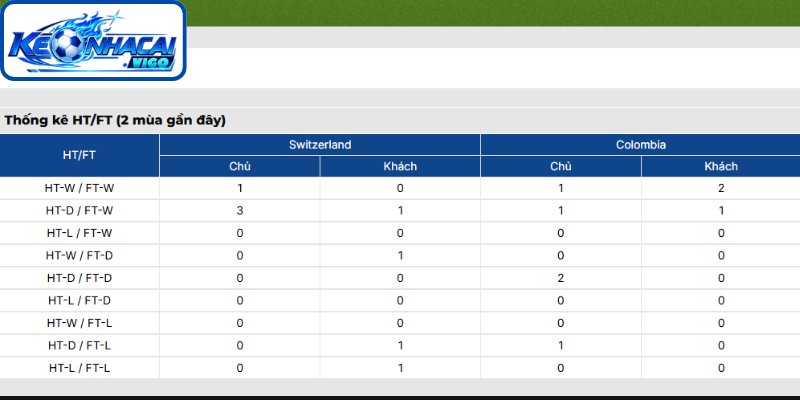800x400 pixels.
Task: Select the HT-L / FT-W row label
Action: click(x=79, y=233)
